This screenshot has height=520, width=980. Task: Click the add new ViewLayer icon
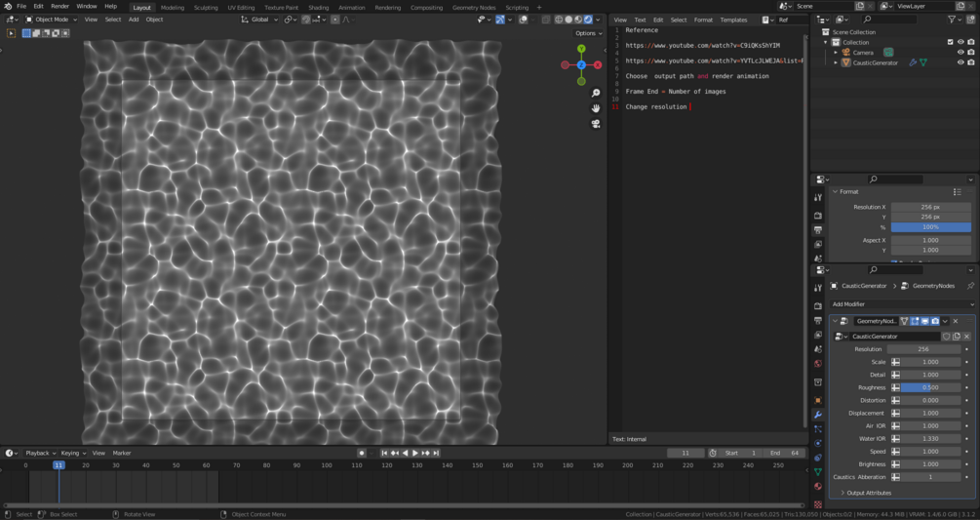click(960, 6)
